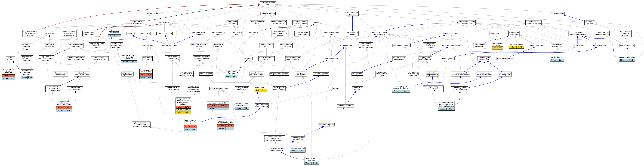Click 'morphogenesis of an epithelial sheet' node
This screenshot has width=644, height=166.
[x=381, y=74]
